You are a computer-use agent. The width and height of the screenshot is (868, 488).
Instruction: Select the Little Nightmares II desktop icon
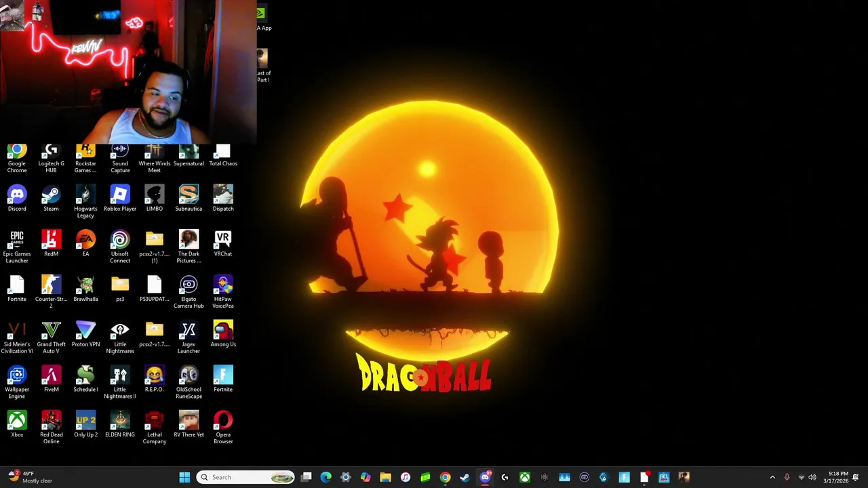click(x=120, y=383)
